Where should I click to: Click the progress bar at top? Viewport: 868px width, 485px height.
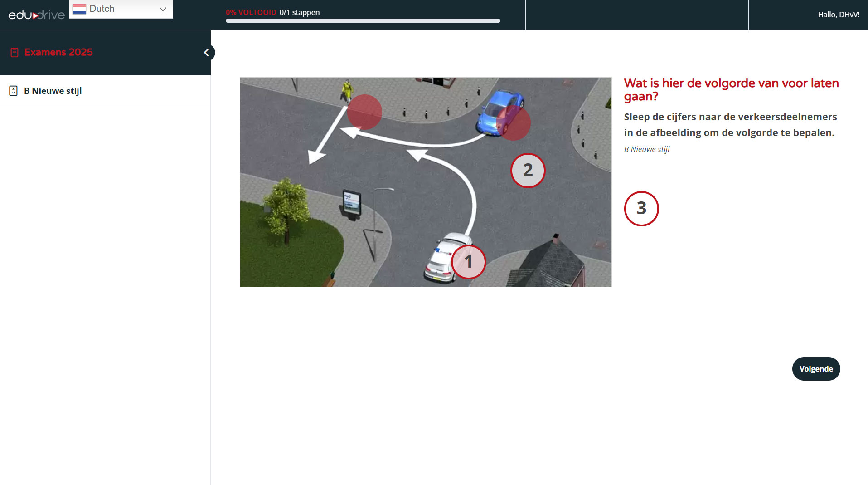(x=363, y=21)
